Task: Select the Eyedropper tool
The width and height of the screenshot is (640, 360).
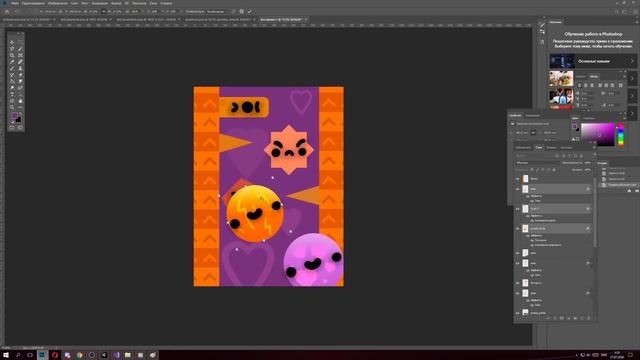Action: pos(12,62)
